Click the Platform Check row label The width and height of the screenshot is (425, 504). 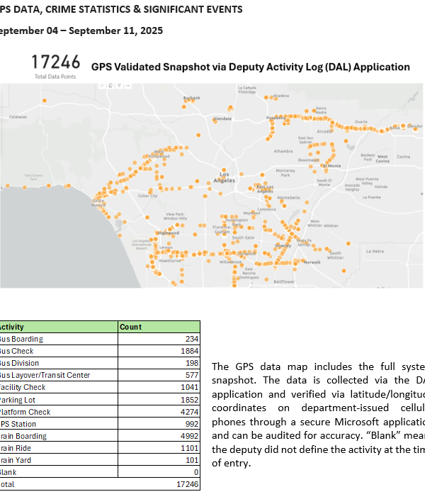click(x=25, y=412)
